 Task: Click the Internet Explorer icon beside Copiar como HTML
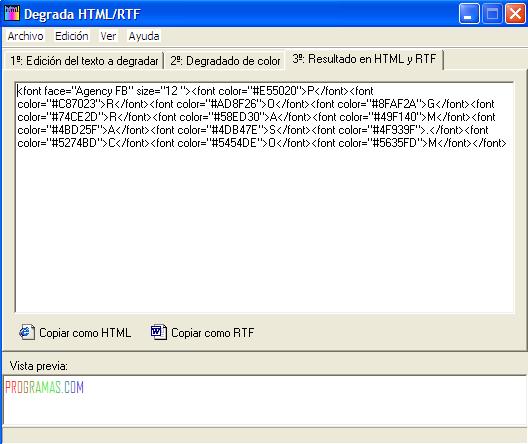[27, 332]
